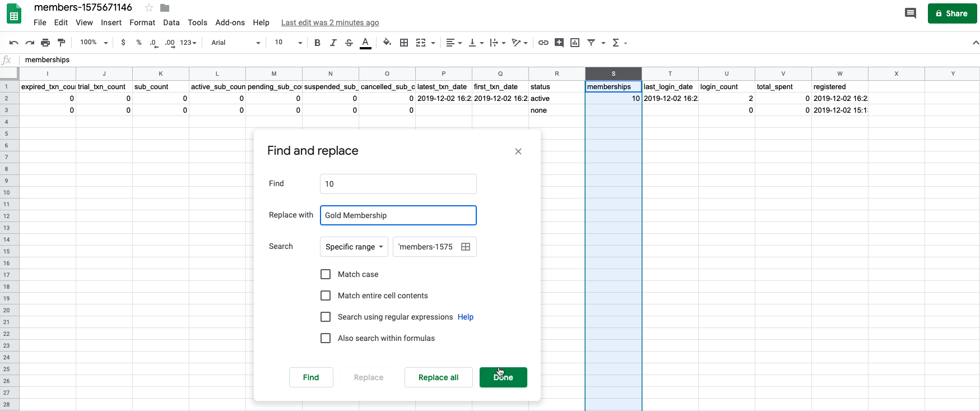Open the comments history icon
The image size is (980, 411).
pyautogui.click(x=911, y=13)
